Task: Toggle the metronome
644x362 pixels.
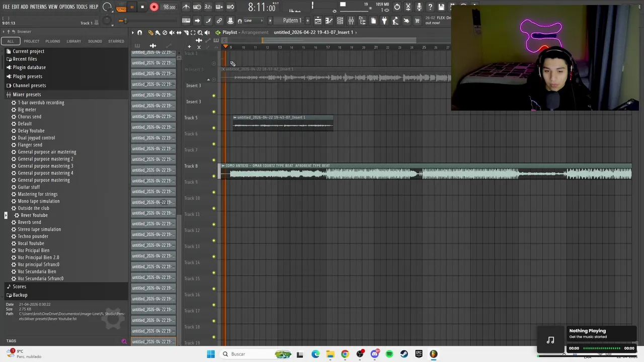Action: click(186, 7)
